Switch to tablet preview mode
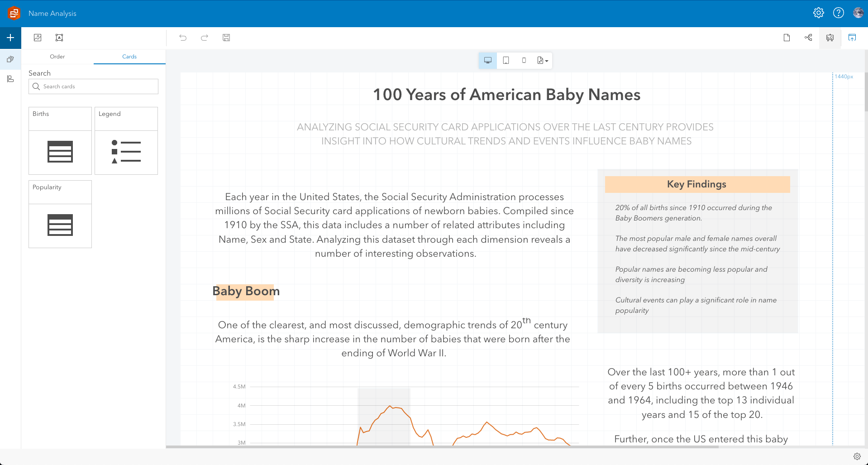 coord(506,60)
